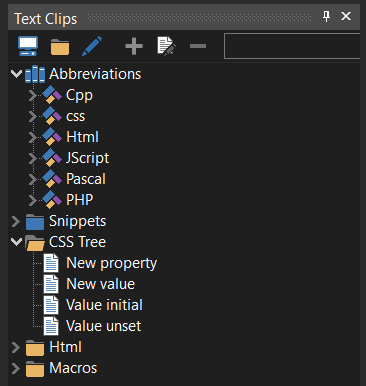
Task: Click the folder icon in the toolbar
Action: tap(60, 47)
